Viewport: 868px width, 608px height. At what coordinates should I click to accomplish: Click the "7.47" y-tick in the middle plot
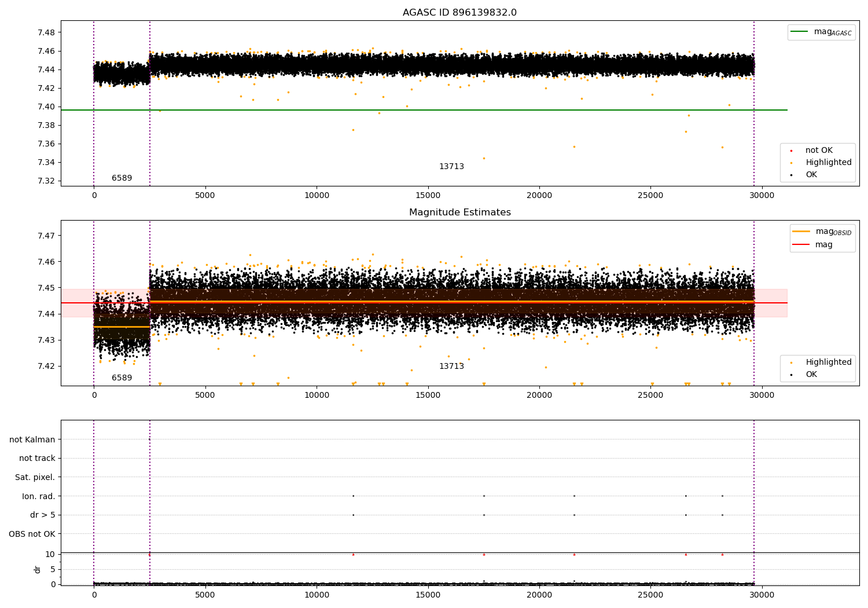46,236
